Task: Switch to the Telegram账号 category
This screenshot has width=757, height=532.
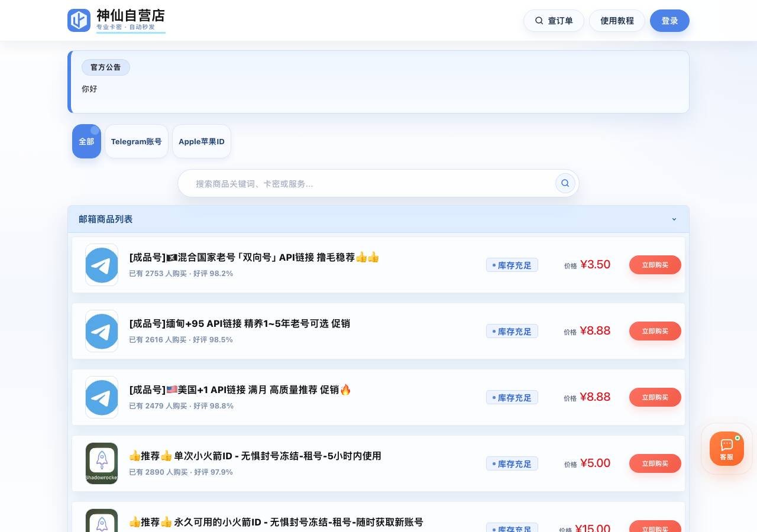Action: tap(137, 141)
